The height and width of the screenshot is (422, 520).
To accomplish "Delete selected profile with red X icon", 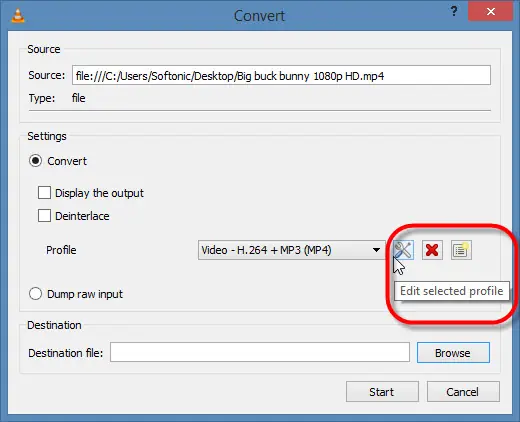I will point(432,250).
